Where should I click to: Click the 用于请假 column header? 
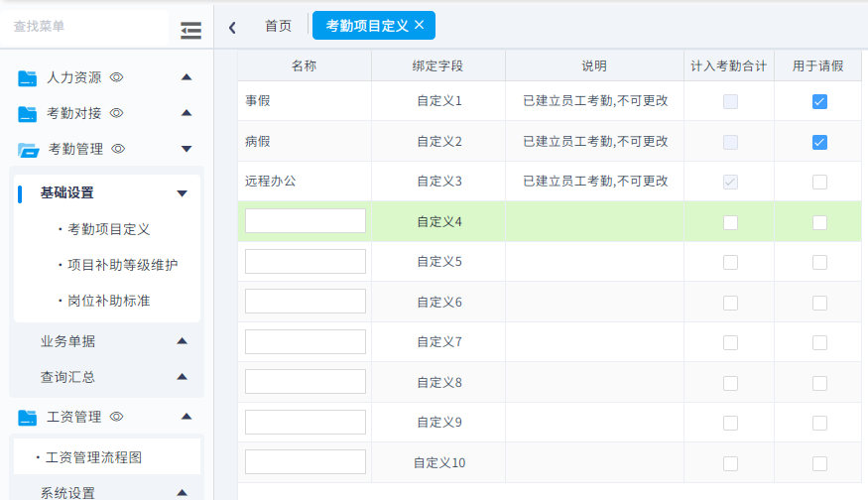click(x=817, y=65)
